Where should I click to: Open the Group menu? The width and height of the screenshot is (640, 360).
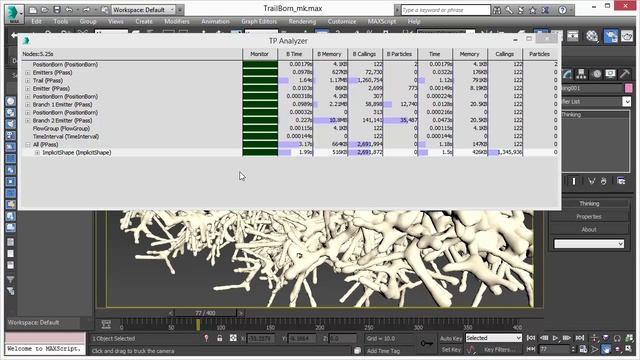coord(88,21)
